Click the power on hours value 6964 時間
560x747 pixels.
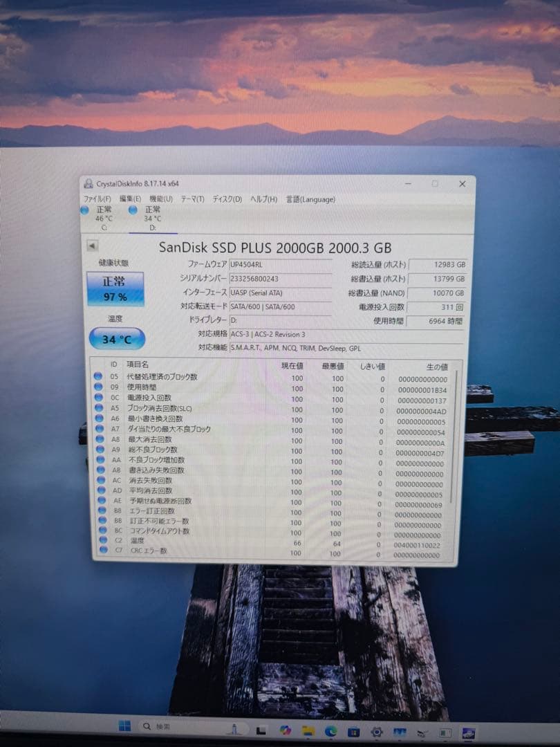coord(435,321)
